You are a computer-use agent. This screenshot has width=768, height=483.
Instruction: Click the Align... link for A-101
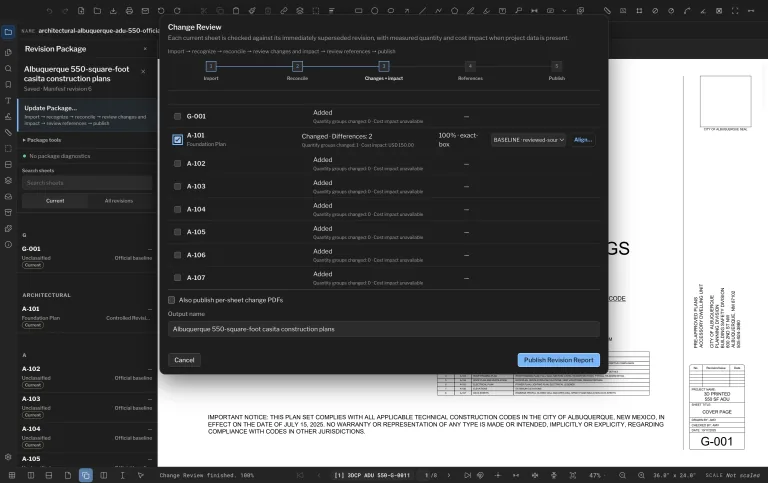[583, 140]
